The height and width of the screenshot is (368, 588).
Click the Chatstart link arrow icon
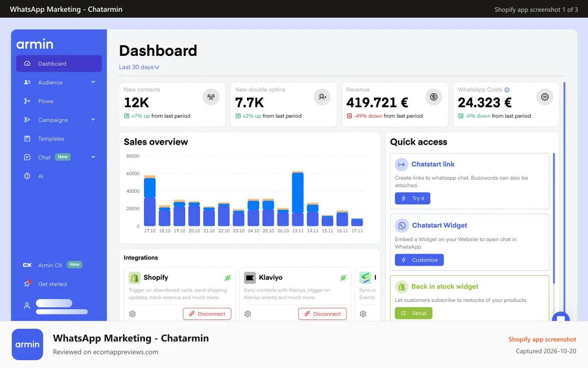pos(402,164)
